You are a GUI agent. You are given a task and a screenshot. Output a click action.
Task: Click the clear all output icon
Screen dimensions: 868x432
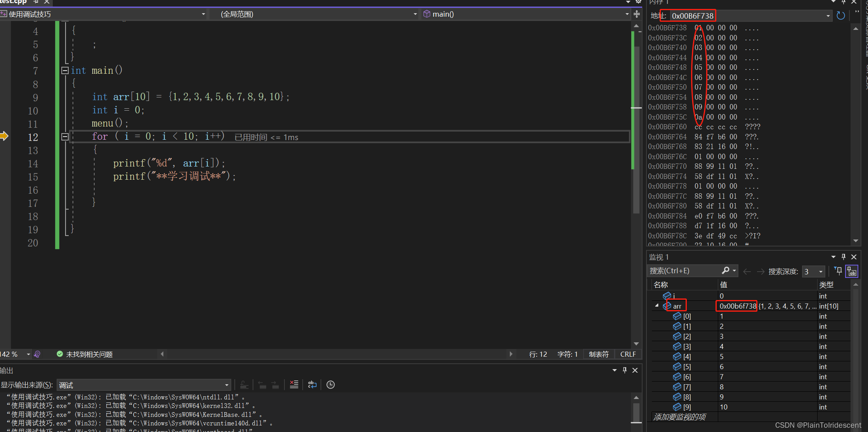(294, 385)
